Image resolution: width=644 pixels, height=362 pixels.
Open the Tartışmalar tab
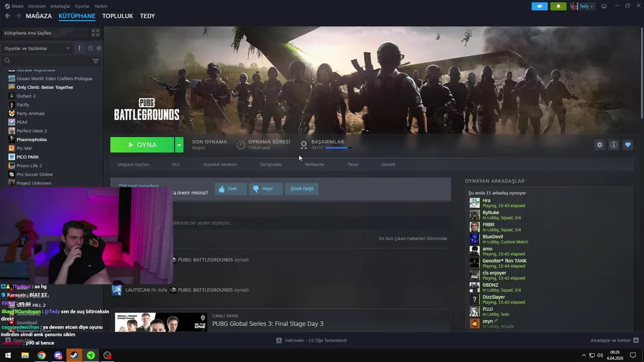point(271,164)
